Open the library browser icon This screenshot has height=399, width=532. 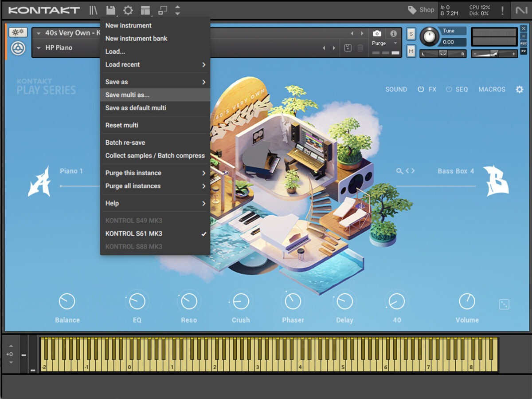93,10
